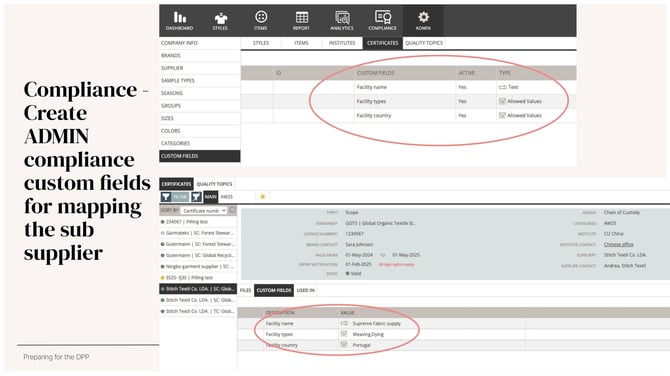Open Certificates tab in lower compliance panel
The width and height of the screenshot is (670, 376).
point(176,184)
